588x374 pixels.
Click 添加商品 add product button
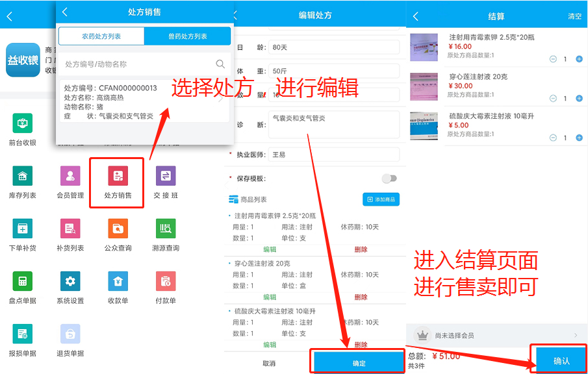click(381, 199)
